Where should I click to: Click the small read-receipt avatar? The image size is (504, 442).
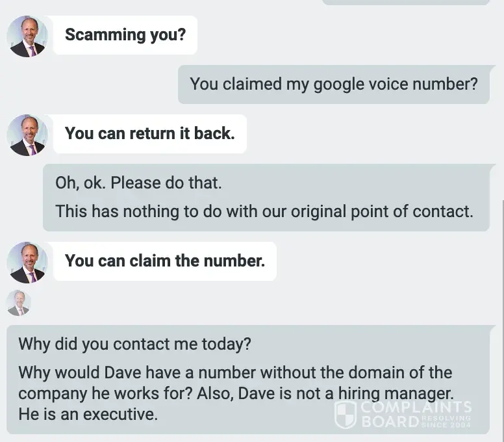point(19,303)
